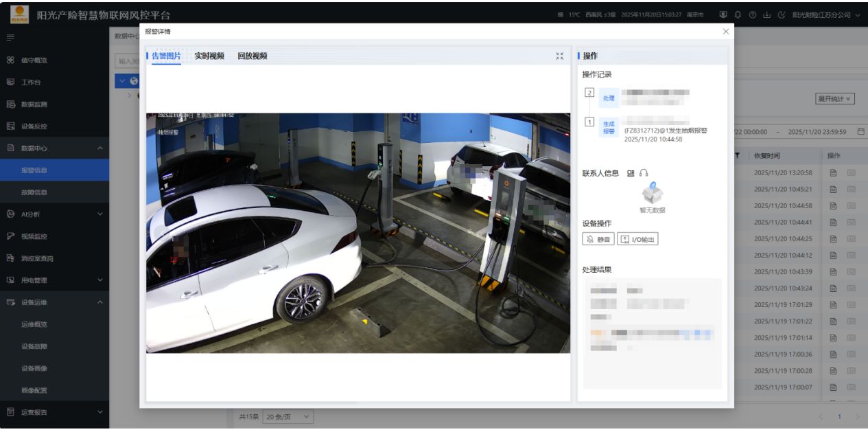Open the help question-mark icon
The height and width of the screenshot is (430, 868).
753,15
